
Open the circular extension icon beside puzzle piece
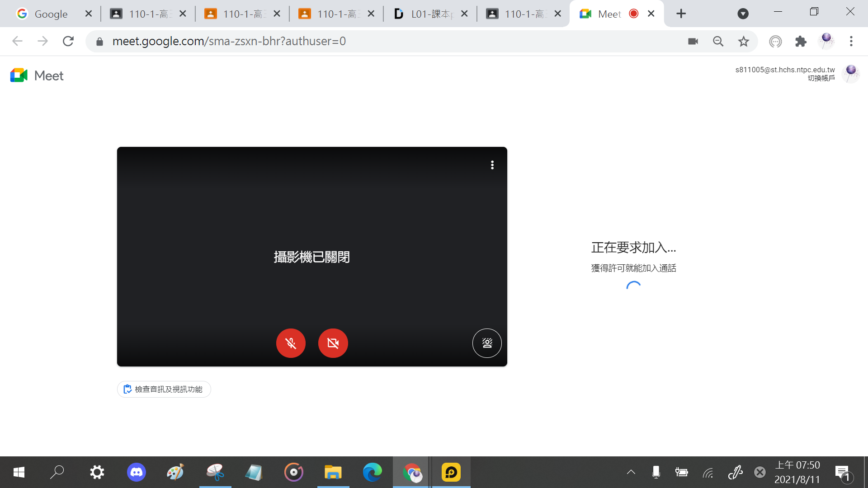(x=775, y=42)
